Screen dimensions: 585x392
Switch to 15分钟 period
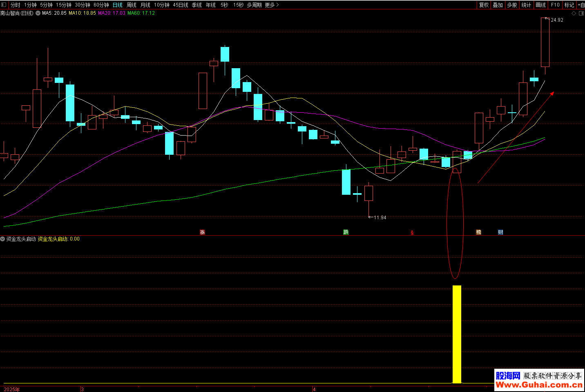(x=64, y=5)
